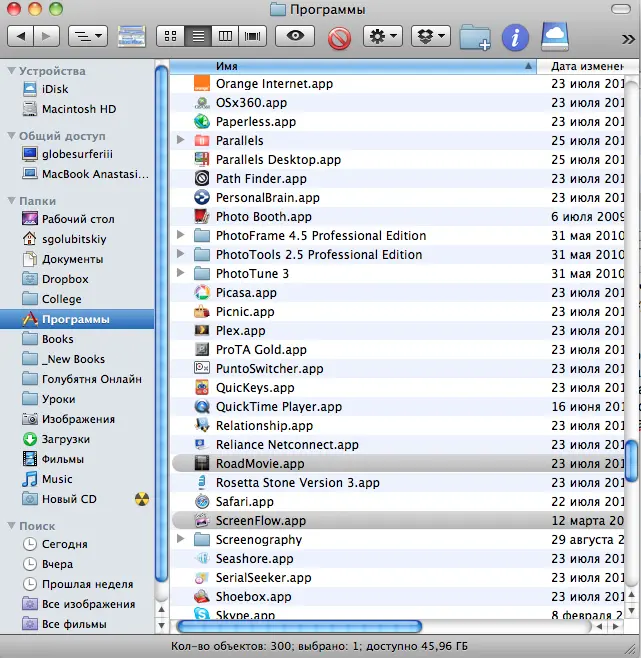Viewport: 641px width, 658px height.
Task: Select the Rosetta Stone Version 3.app row
Action: point(397,483)
